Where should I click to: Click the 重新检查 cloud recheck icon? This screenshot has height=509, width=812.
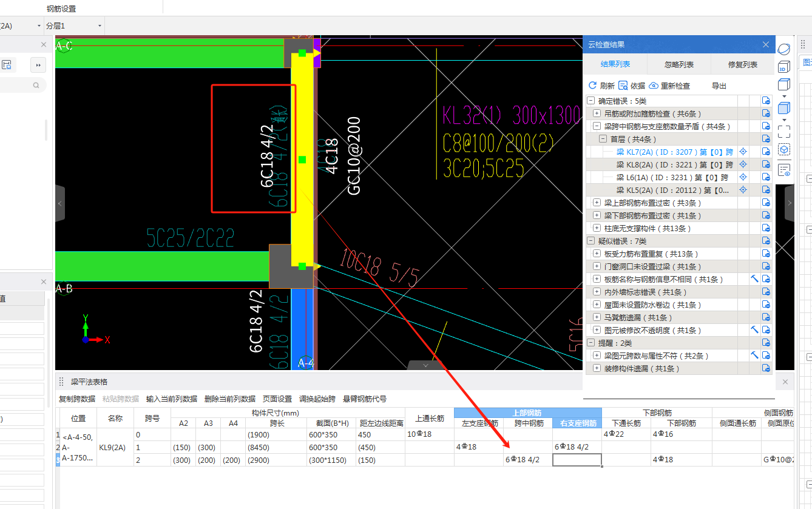click(x=654, y=86)
